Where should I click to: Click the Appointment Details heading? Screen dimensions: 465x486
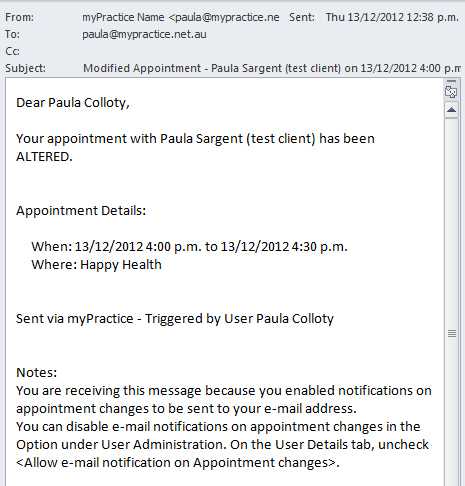[81, 211]
